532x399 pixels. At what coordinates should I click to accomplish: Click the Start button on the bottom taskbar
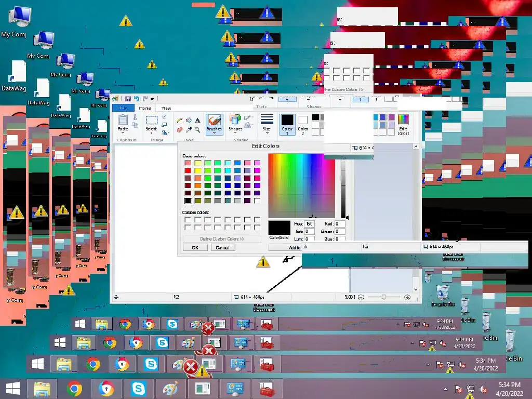pos(13,389)
